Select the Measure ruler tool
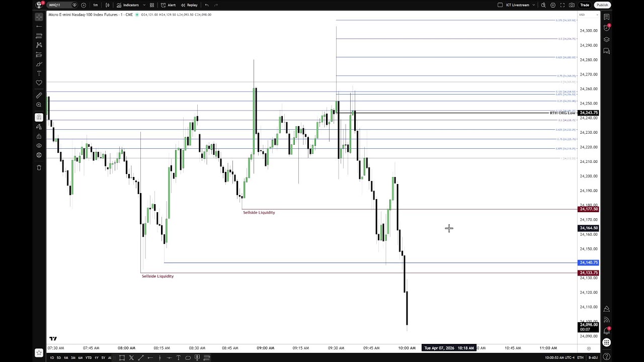The image size is (644, 362). pos(39,95)
